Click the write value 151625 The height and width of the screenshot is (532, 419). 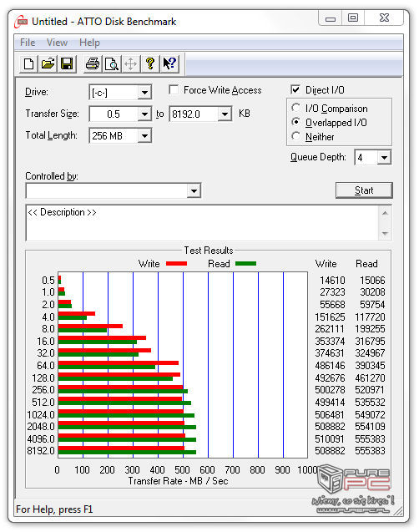(330, 317)
